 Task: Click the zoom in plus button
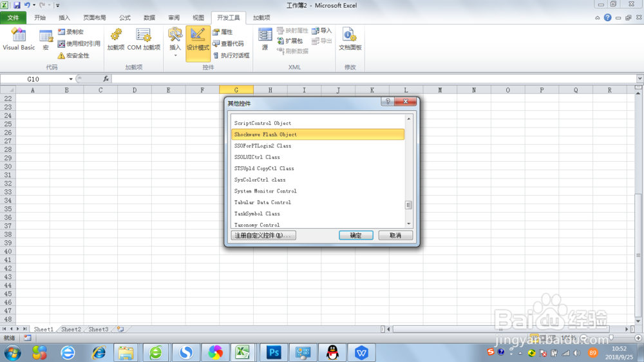pos(638,338)
